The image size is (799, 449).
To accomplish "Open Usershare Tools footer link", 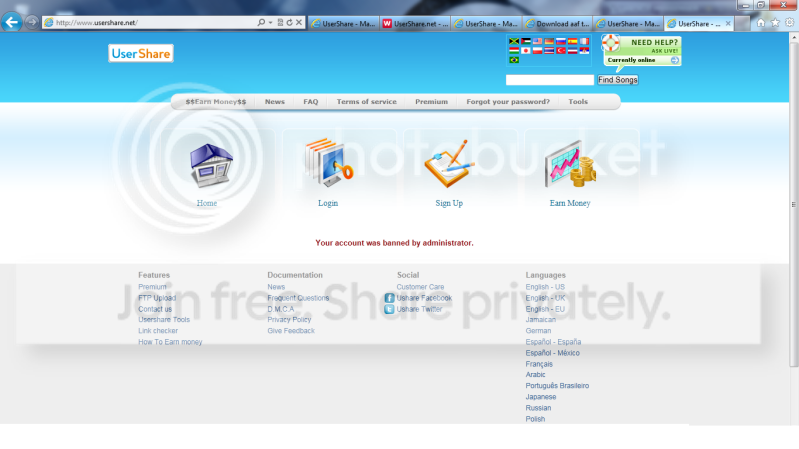I will pyautogui.click(x=164, y=320).
